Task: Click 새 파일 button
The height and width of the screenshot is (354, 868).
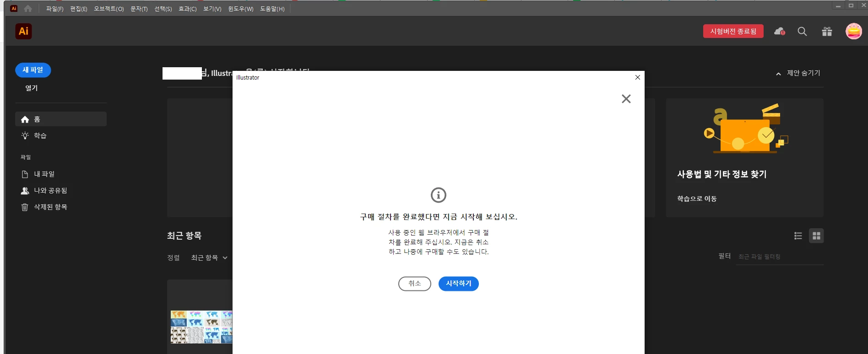Action: (33, 70)
